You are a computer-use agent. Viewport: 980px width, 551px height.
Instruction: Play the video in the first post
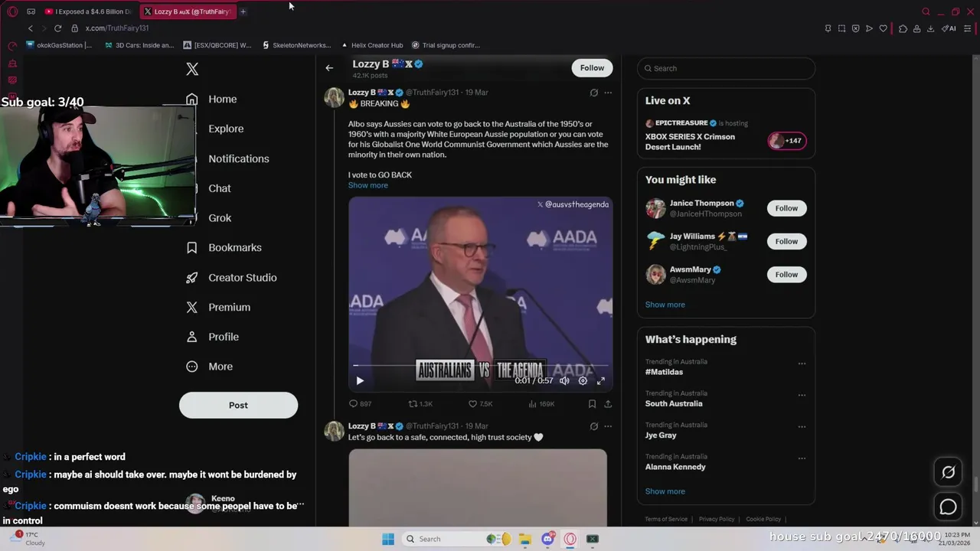360,380
